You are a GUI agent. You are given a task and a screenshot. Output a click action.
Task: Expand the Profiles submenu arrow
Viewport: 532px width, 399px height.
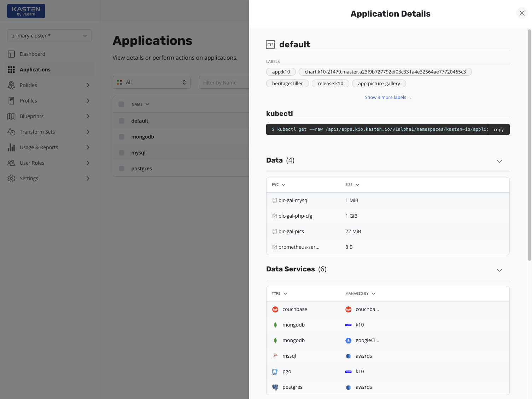pos(88,101)
